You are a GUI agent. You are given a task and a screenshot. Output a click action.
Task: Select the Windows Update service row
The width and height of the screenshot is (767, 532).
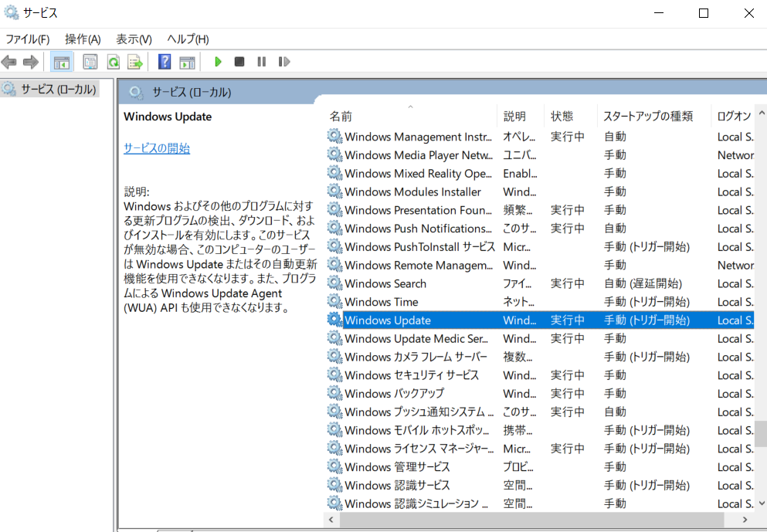coord(540,320)
